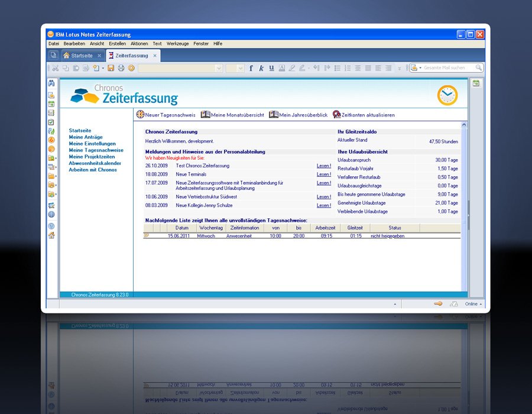This screenshot has width=532, height=414.
Task: Toggle italic formatting button k
Action: (x=261, y=68)
